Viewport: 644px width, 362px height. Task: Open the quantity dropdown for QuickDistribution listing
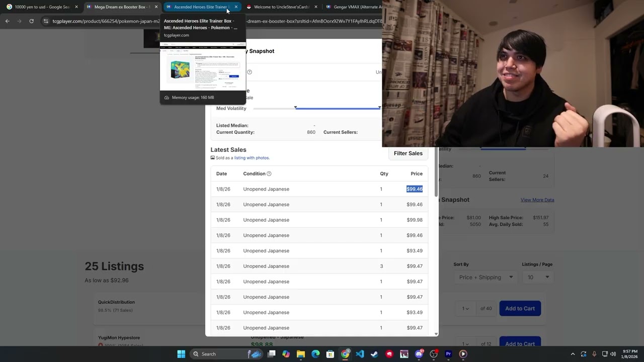(465, 308)
